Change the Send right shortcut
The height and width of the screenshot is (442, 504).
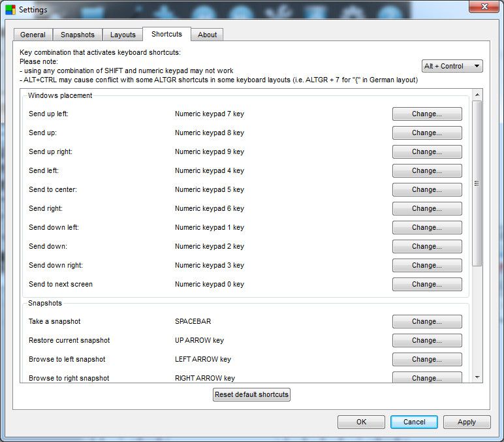tap(427, 209)
